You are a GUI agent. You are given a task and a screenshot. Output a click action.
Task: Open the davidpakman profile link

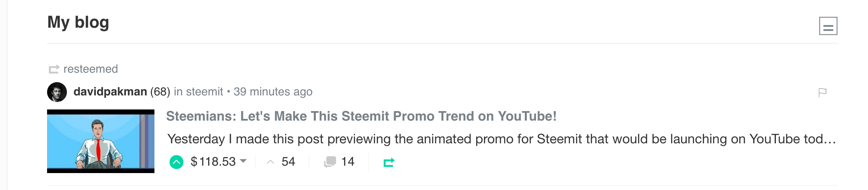pos(110,92)
